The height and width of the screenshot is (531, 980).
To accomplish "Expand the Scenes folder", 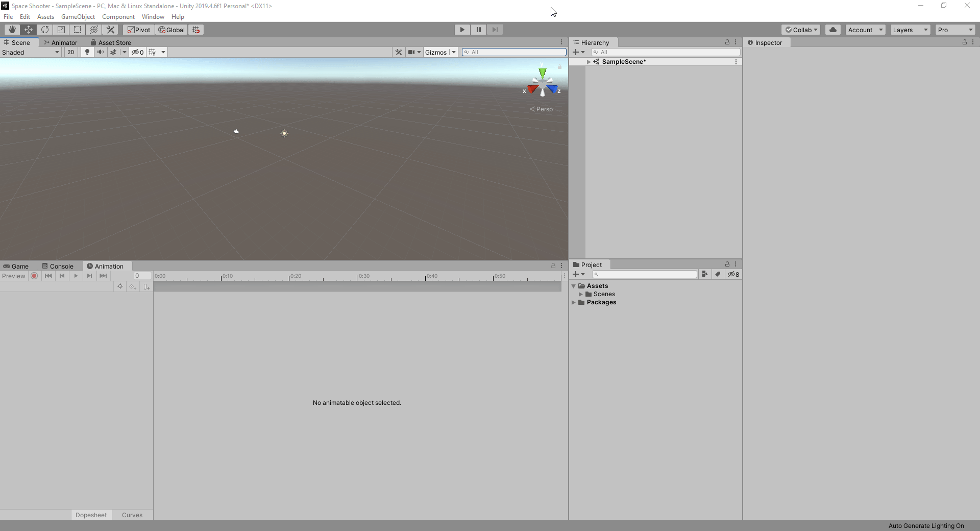I will pos(580,294).
